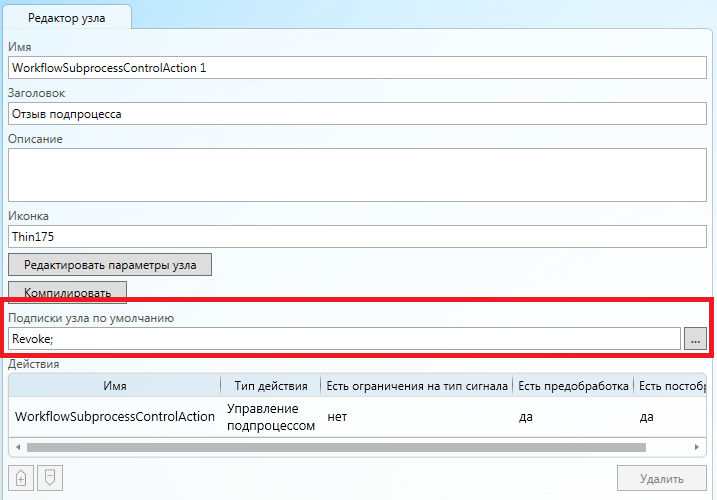The image size is (717, 500).
Task: Click the Удалить button
Action: [x=661, y=479]
